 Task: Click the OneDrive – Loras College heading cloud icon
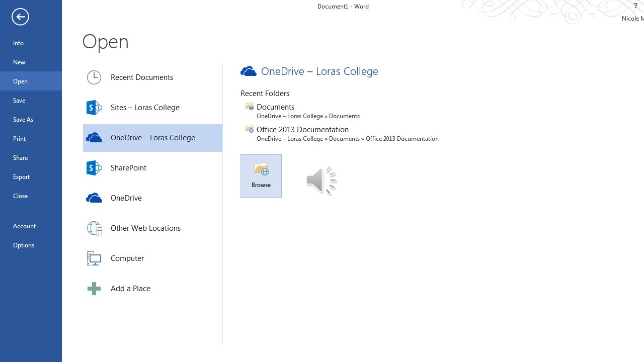pos(249,71)
